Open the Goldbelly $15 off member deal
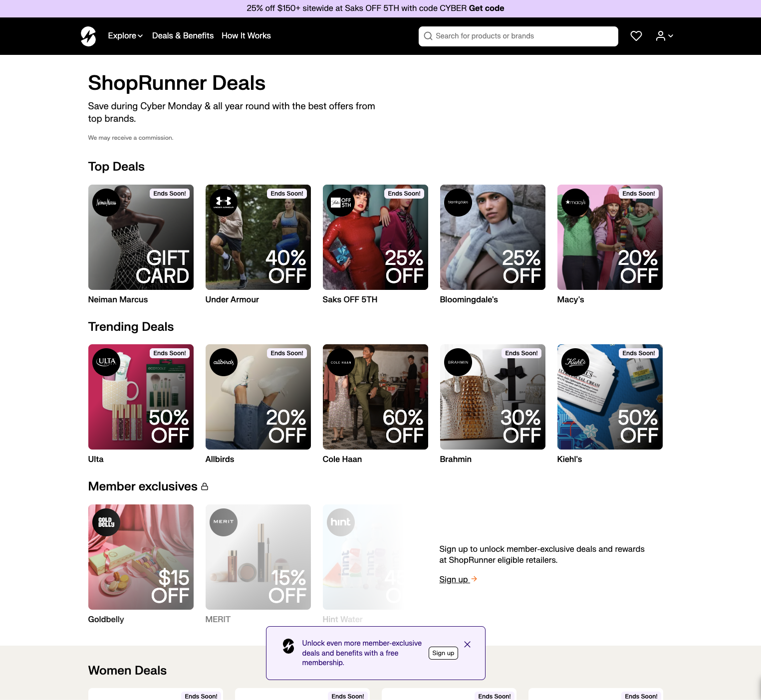761x700 pixels. point(141,557)
